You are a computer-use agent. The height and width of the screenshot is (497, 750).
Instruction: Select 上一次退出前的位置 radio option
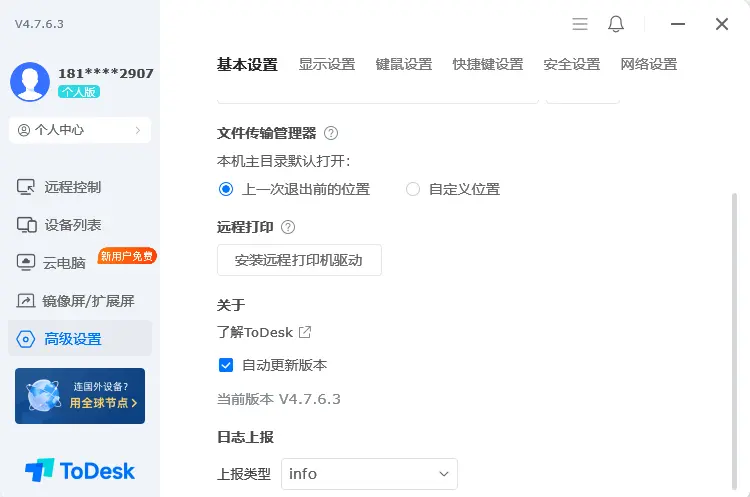(x=226, y=189)
